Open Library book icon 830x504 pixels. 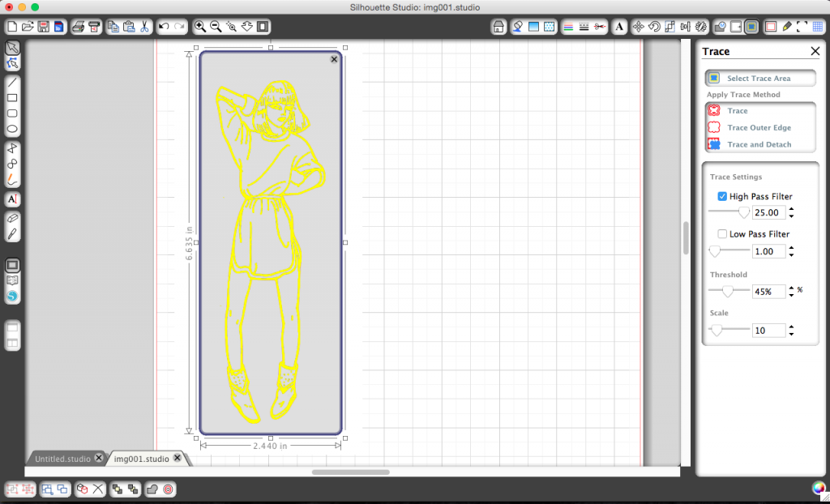coord(12,280)
